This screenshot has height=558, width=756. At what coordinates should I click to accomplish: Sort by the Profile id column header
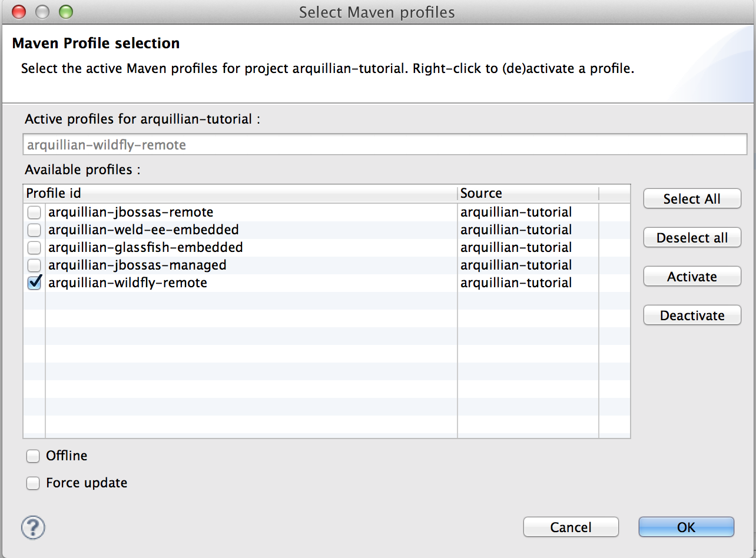coord(240,194)
